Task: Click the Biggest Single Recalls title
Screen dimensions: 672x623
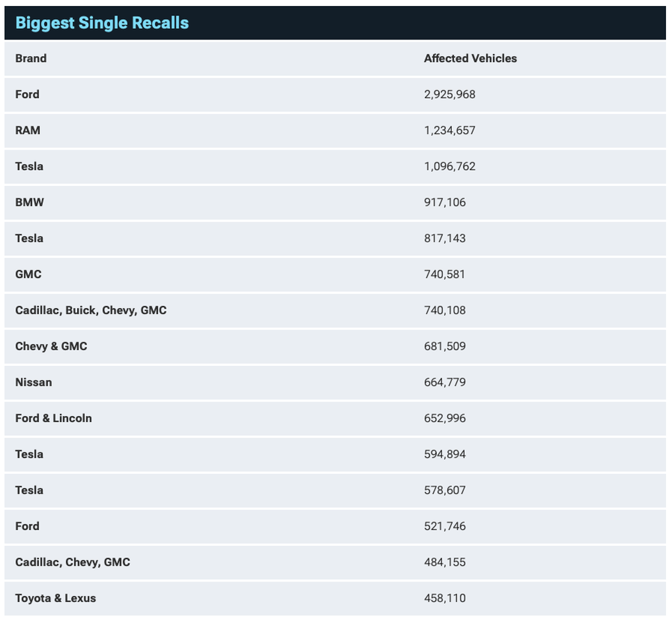Action: [x=102, y=23]
